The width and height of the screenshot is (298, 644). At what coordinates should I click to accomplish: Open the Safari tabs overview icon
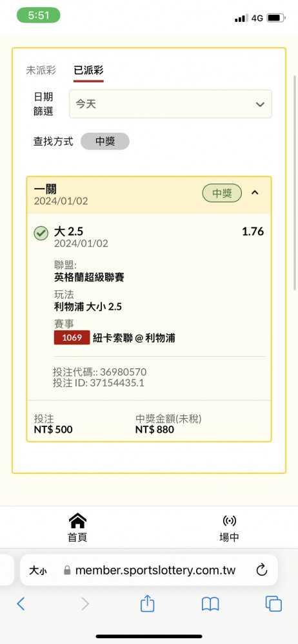click(x=273, y=604)
